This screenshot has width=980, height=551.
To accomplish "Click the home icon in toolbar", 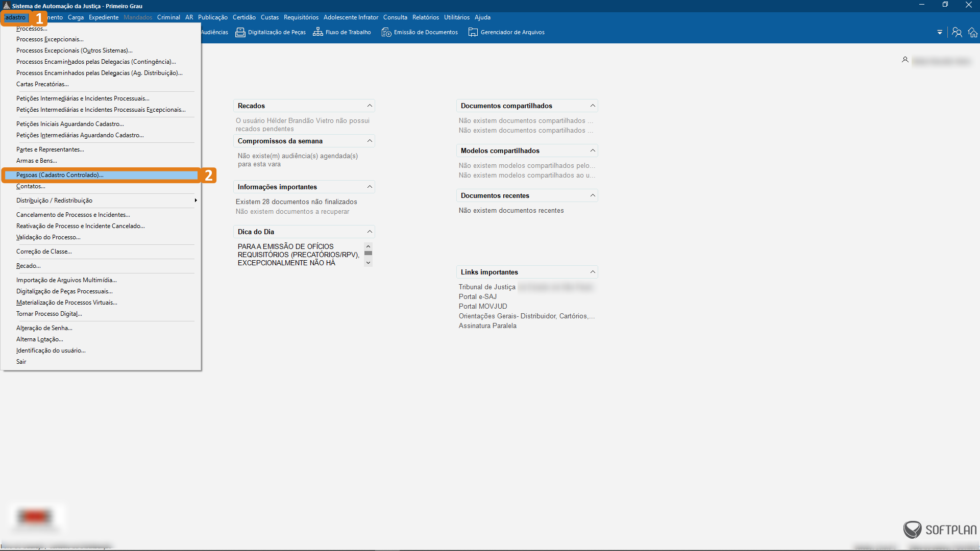I will coord(973,32).
